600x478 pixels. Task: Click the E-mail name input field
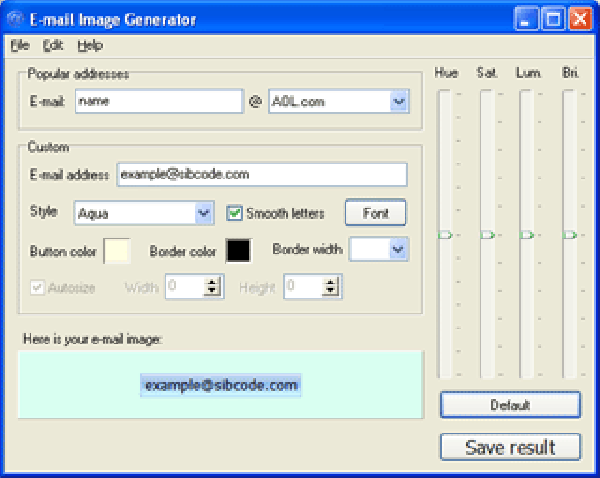click(159, 101)
